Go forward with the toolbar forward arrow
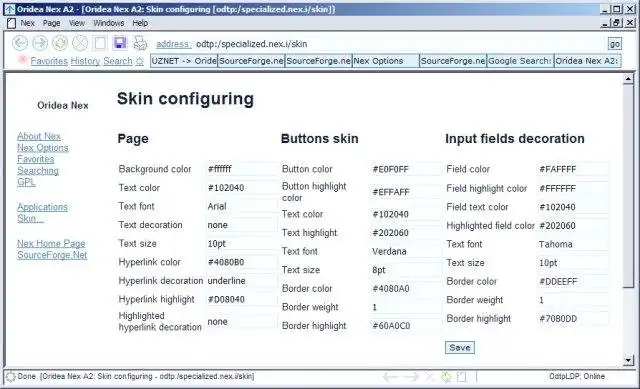Screen dimensions: 640x389 point(40,43)
